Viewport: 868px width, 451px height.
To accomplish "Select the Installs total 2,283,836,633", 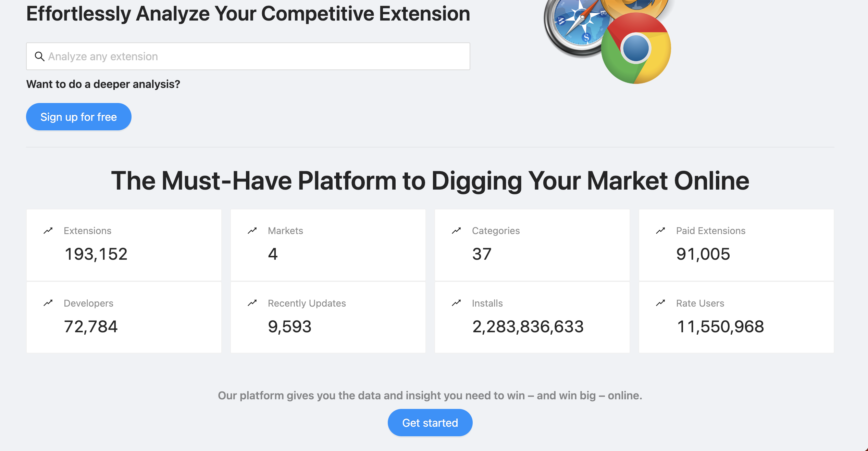I will [x=528, y=326].
